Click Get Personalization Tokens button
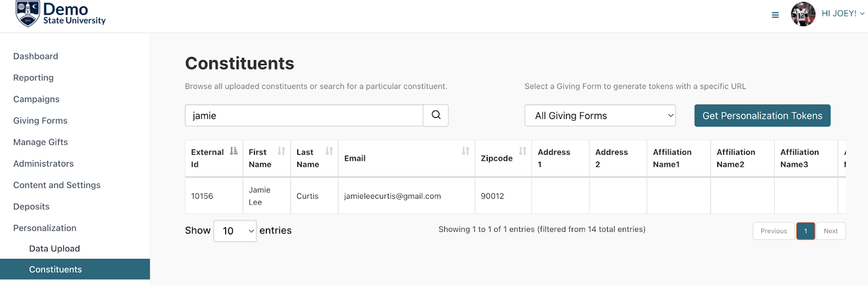Screen dimensions: 868x285 (x=762, y=116)
